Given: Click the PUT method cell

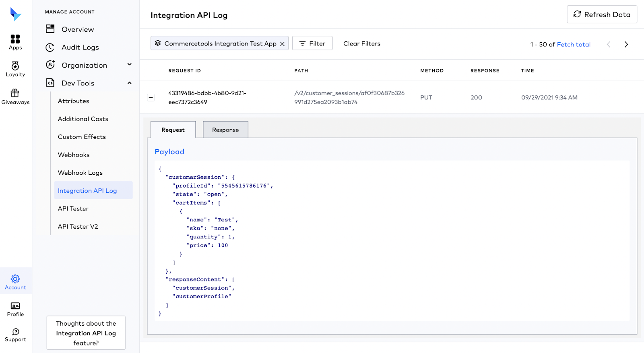Looking at the screenshot, I should click(426, 97).
